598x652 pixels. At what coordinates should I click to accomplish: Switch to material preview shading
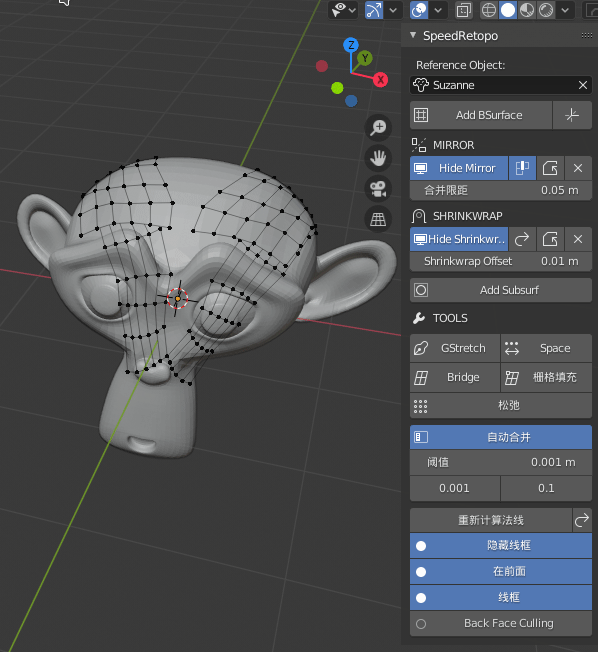tap(527, 10)
